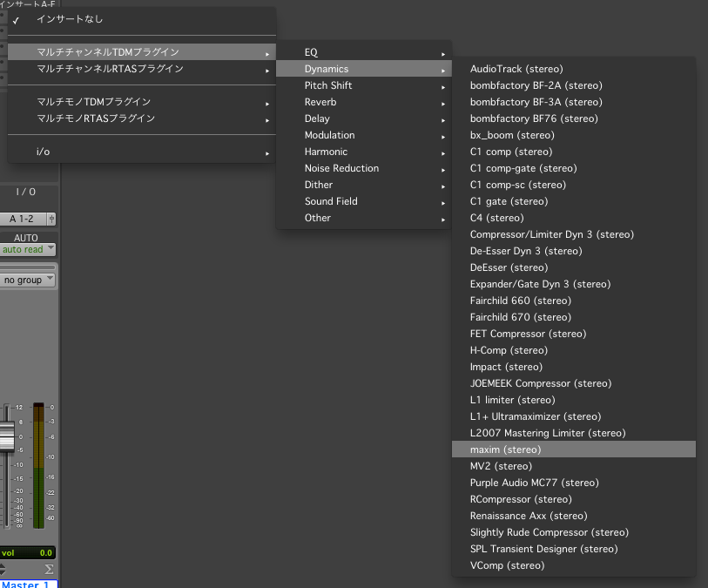Insert bx_boom (stereo) plugin

574,135
